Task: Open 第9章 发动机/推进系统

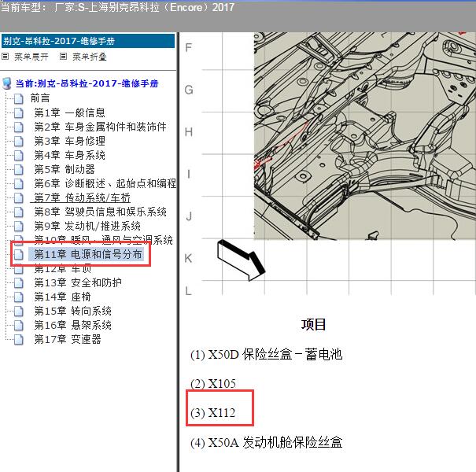Action: tap(87, 226)
